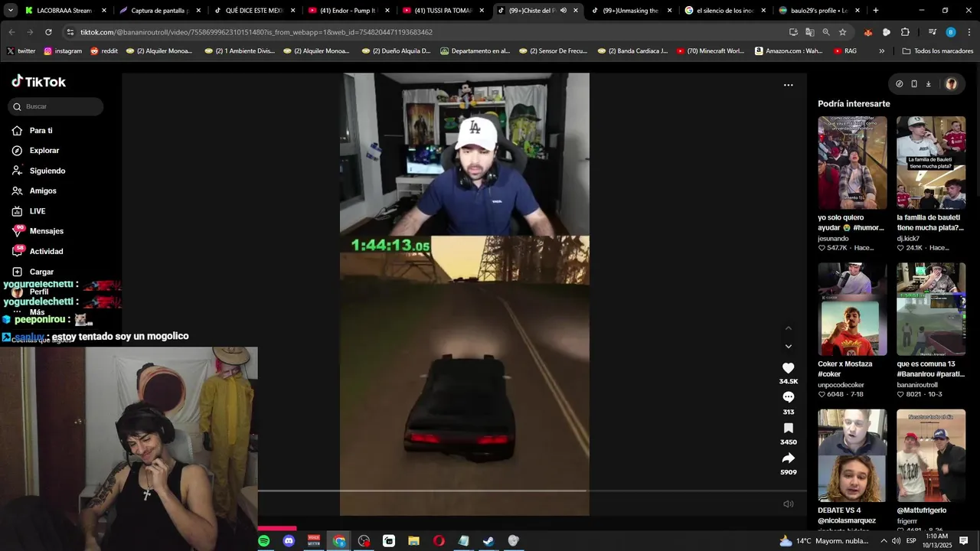980x551 pixels.
Task: Click the mobile phone icon in top pill
Action: [x=914, y=84]
